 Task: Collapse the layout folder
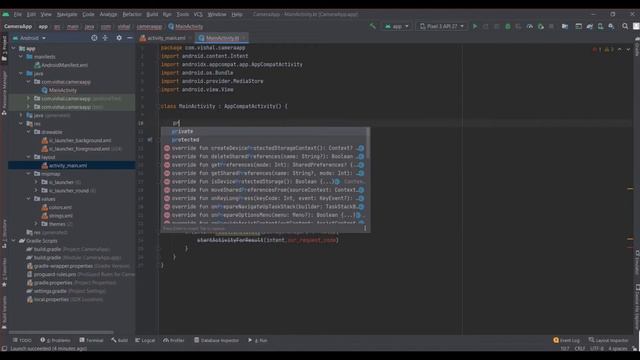pyautogui.click(x=29, y=157)
